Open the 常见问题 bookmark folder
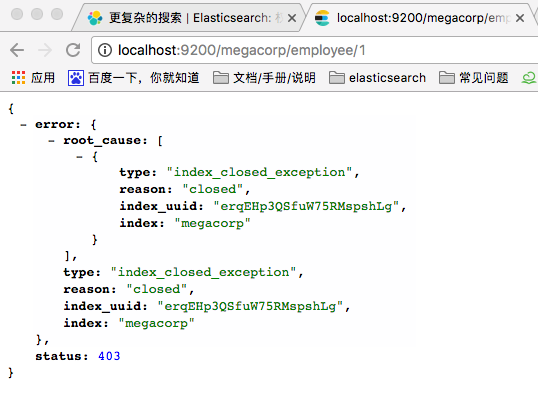This screenshot has height=410, width=538. (473, 78)
